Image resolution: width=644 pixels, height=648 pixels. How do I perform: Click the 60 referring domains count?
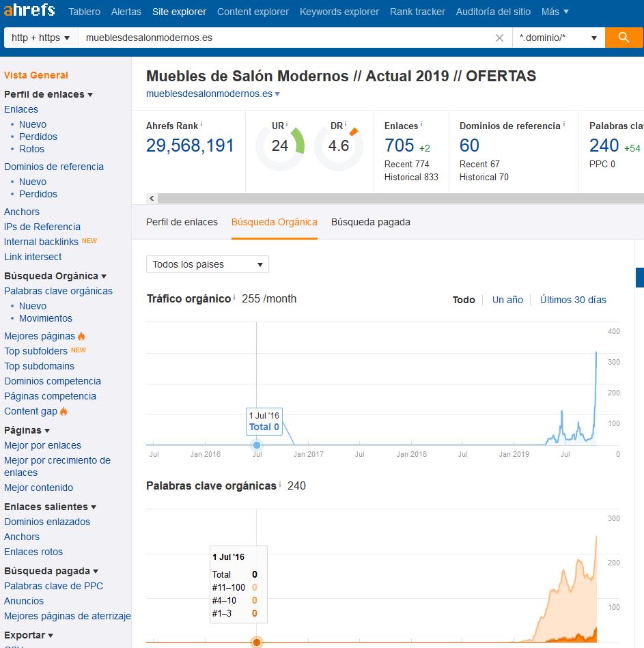point(470,145)
